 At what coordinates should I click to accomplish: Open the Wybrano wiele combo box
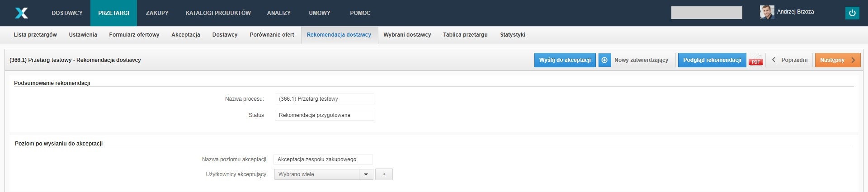click(317, 174)
